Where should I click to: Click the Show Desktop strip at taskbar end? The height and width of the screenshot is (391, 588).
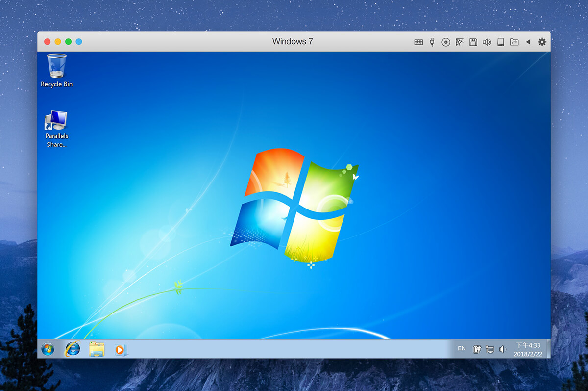[x=548, y=349]
